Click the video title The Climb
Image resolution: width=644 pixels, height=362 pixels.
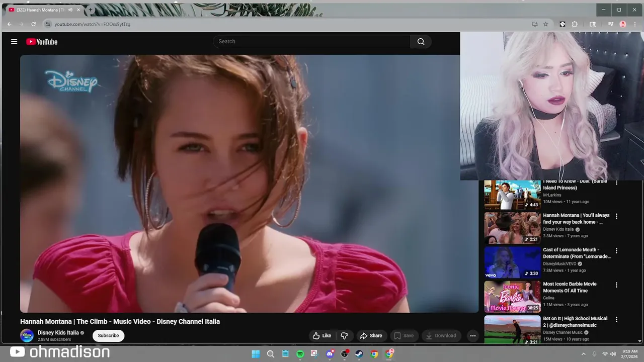click(120, 322)
